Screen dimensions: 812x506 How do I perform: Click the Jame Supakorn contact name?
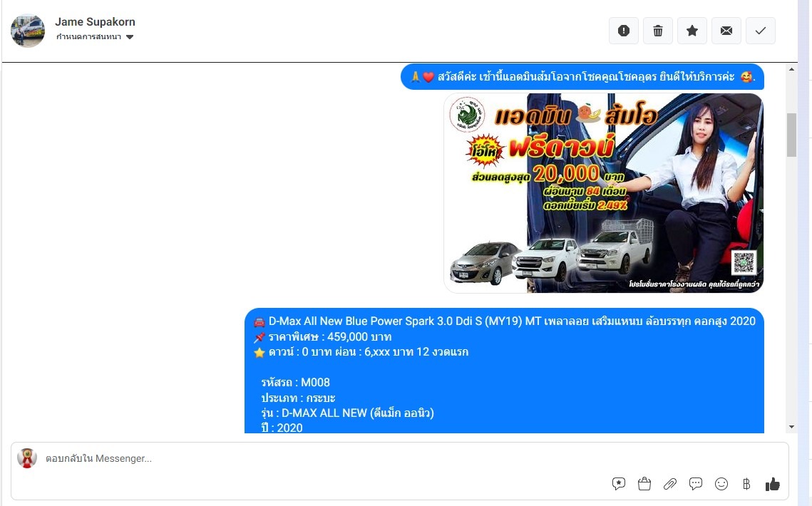click(x=95, y=22)
